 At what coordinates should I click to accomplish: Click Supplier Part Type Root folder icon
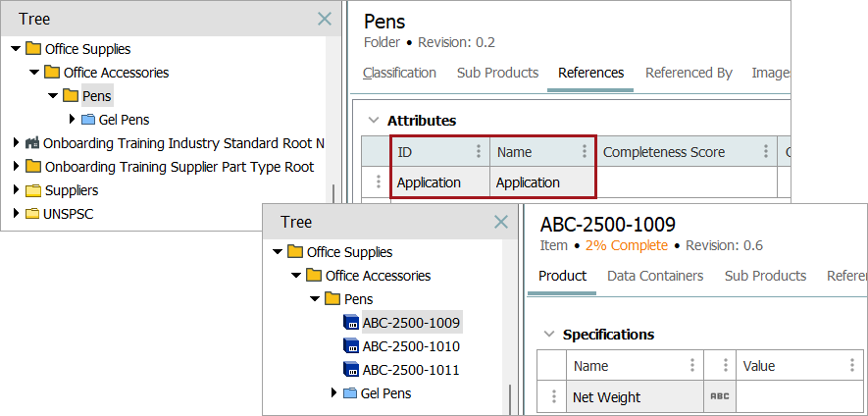[x=33, y=167]
